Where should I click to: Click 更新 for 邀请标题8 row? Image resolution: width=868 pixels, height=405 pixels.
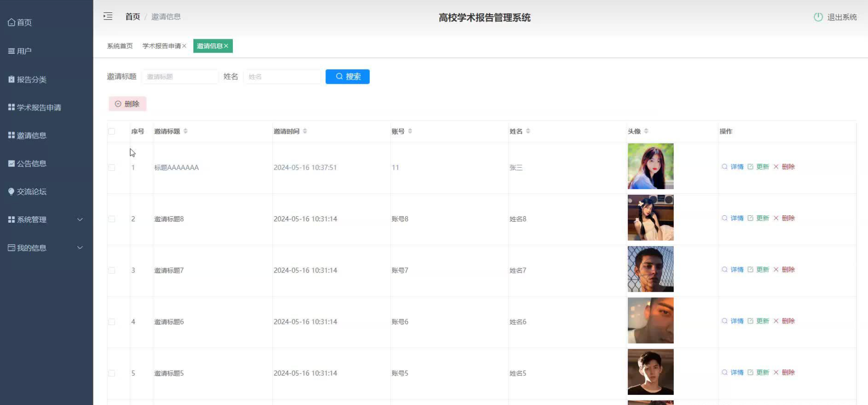pyautogui.click(x=758, y=218)
